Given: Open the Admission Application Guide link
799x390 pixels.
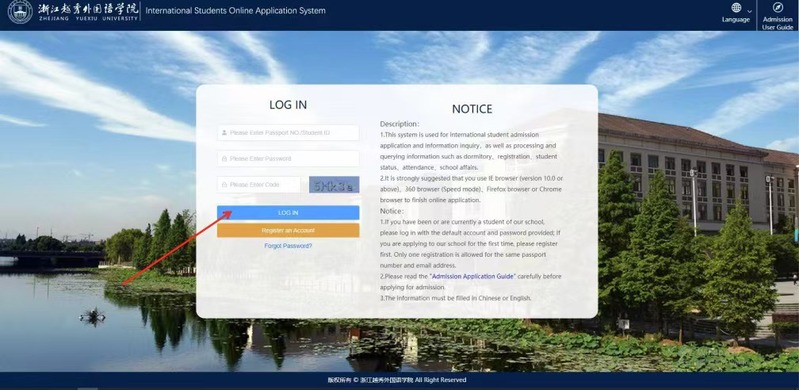Looking at the screenshot, I should tap(473, 276).
